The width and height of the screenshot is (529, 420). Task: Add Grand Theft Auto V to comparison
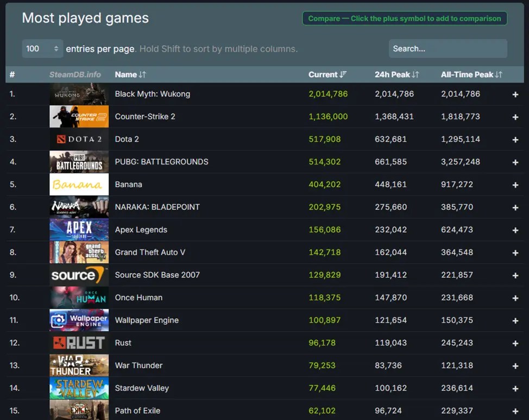[515, 252]
